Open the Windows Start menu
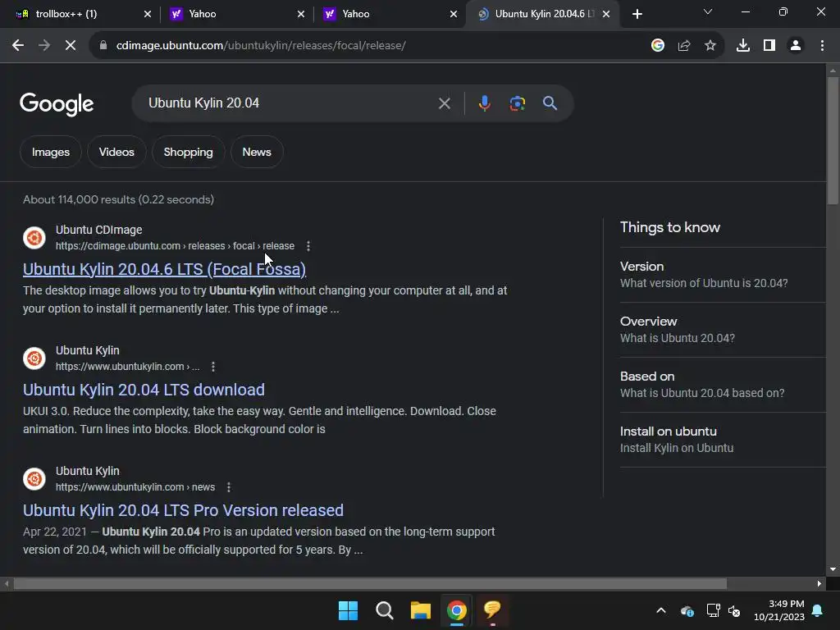The height and width of the screenshot is (630, 840). pos(348,610)
